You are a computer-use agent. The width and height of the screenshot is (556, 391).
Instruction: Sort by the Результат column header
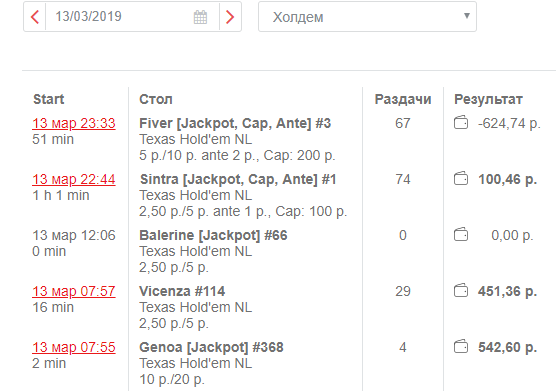[x=488, y=99]
